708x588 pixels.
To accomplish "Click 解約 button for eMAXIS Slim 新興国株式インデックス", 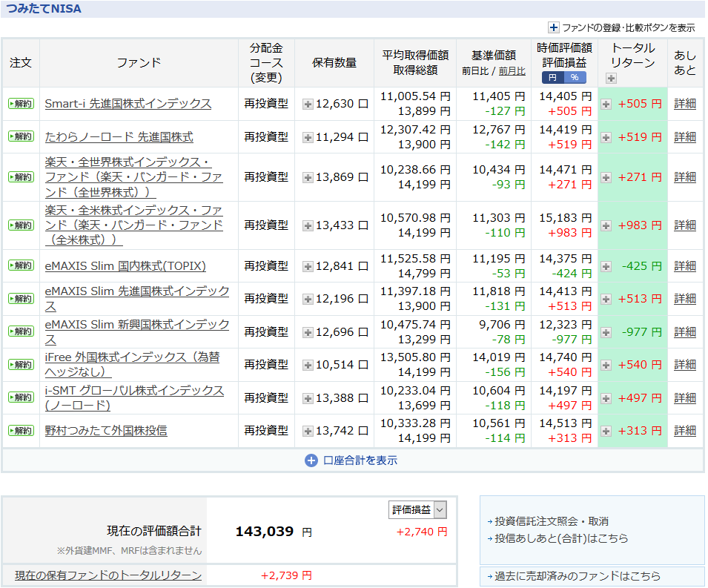I will click(21, 331).
